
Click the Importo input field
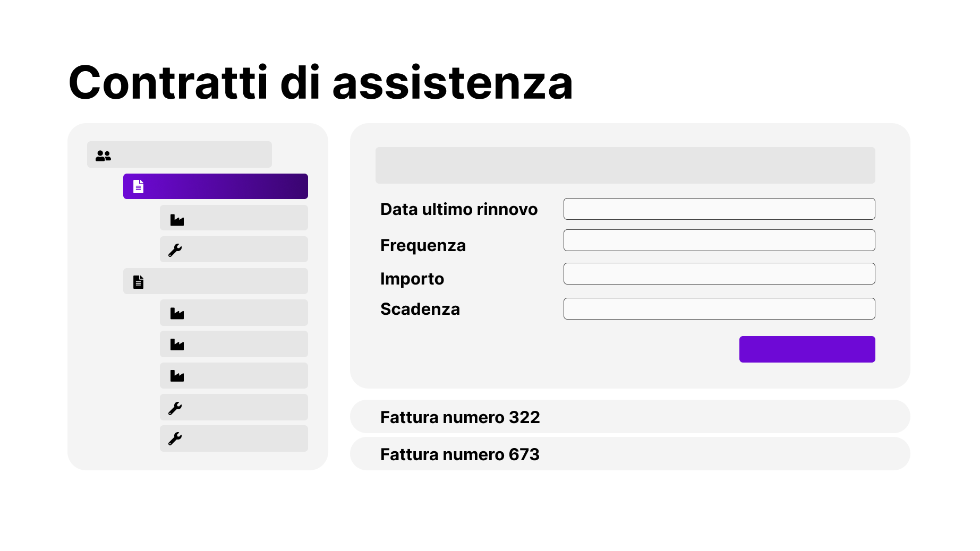[719, 273]
